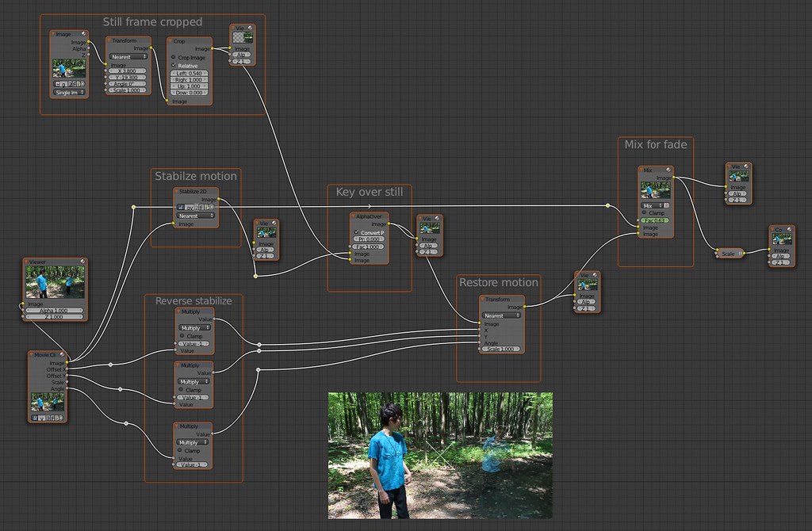Toggle preview sphere icon on large Viewer node
The height and width of the screenshot is (531, 812).
pyautogui.click(x=82, y=262)
